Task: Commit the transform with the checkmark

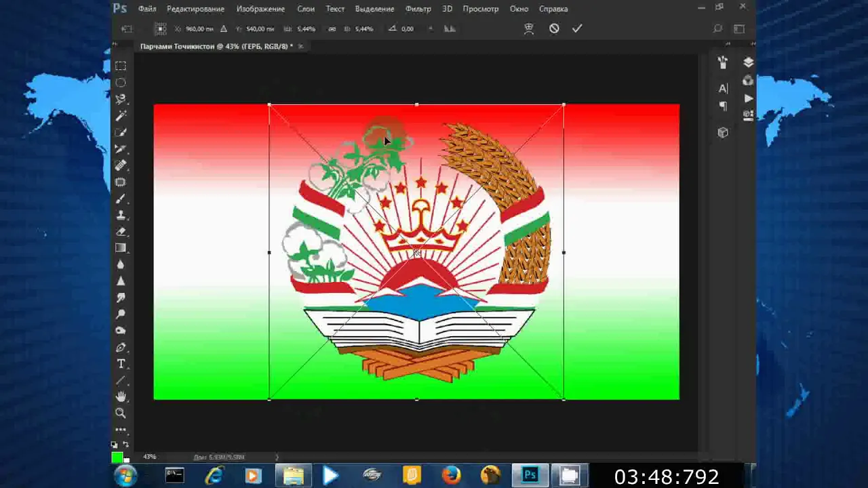Action: tap(577, 28)
